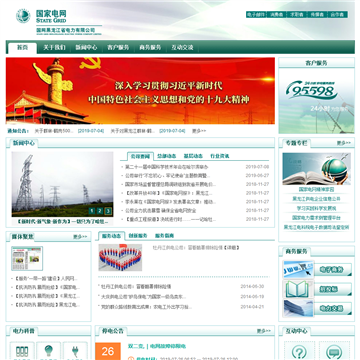Click the 电子商务 button
Viewport: 360px width, 360px height.
333,270
